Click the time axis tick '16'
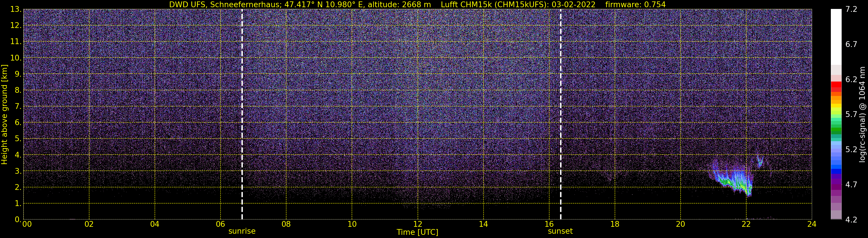The height and width of the screenshot is (238, 868). tap(549, 224)
